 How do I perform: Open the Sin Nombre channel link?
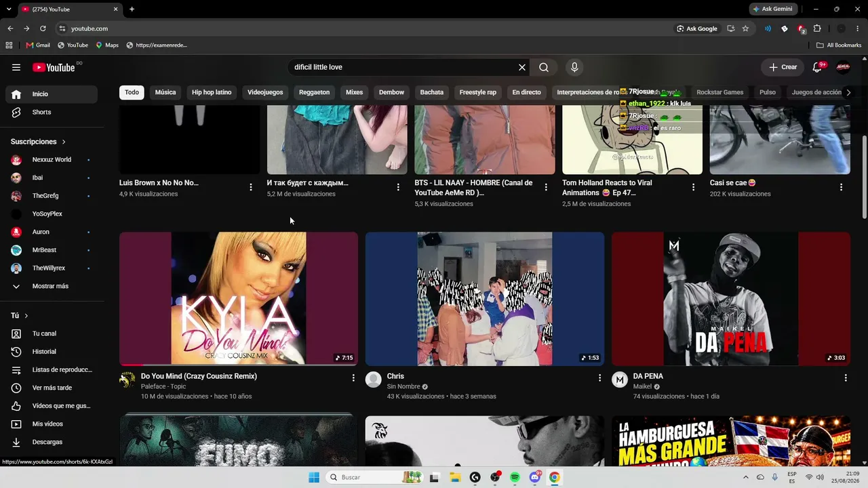[x=403, y=386]
